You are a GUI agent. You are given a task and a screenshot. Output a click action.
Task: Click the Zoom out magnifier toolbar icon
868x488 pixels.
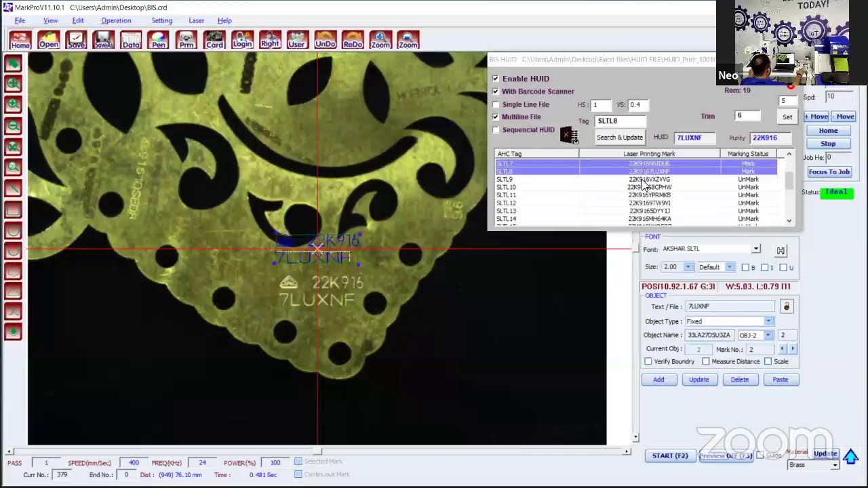[408, 40]
